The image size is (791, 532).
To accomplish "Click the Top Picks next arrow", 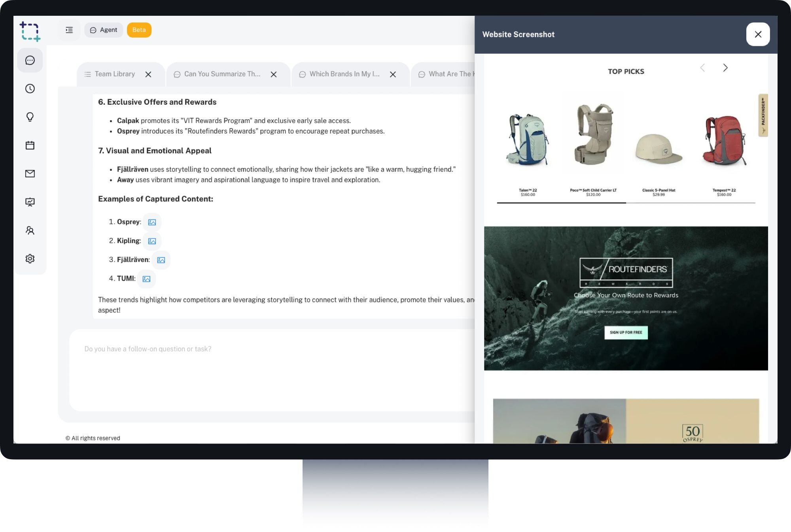I will click(725, 68).
